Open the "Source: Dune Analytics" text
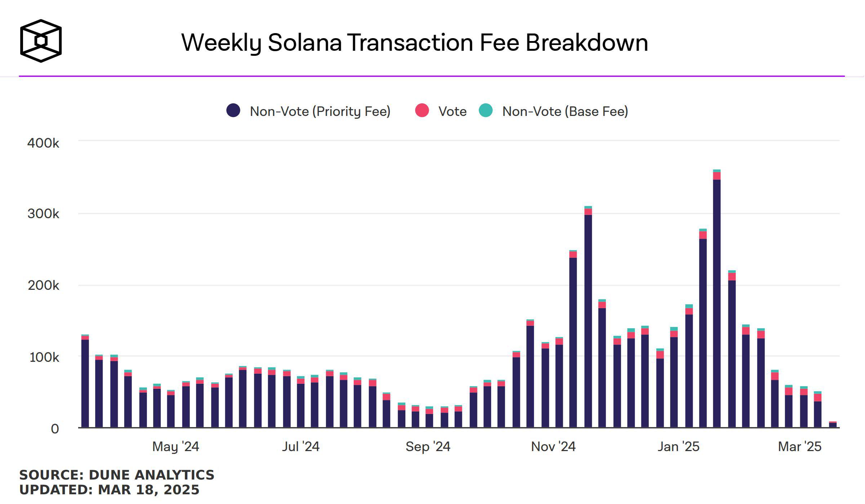Screen dimensions: 865x504 click(117, 475)
